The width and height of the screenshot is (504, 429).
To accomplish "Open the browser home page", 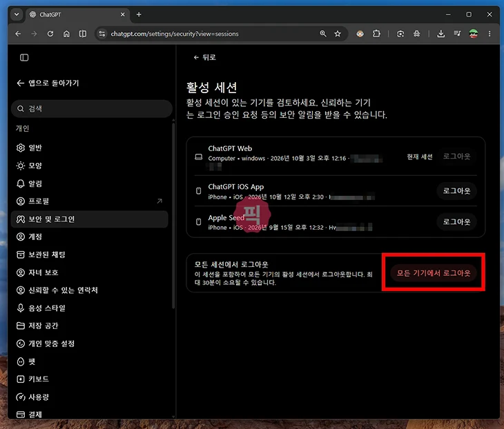I will pos(66,34).
